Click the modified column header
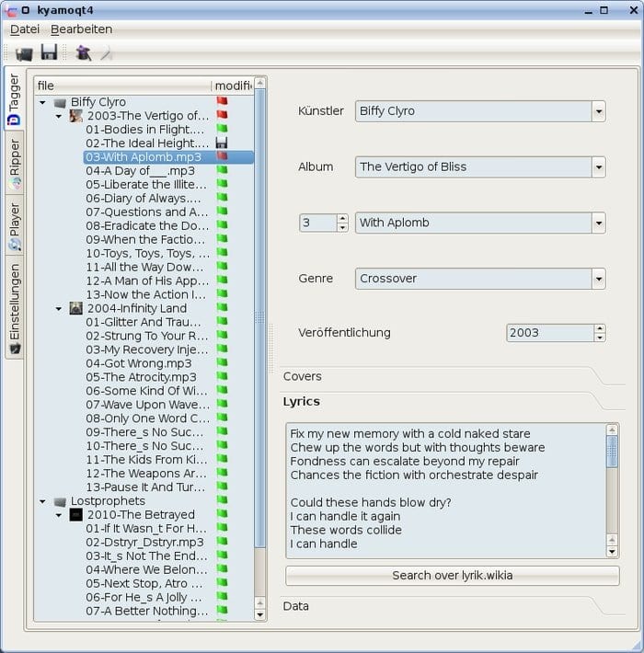Screen dimensions: 644x653 point(234,86)
